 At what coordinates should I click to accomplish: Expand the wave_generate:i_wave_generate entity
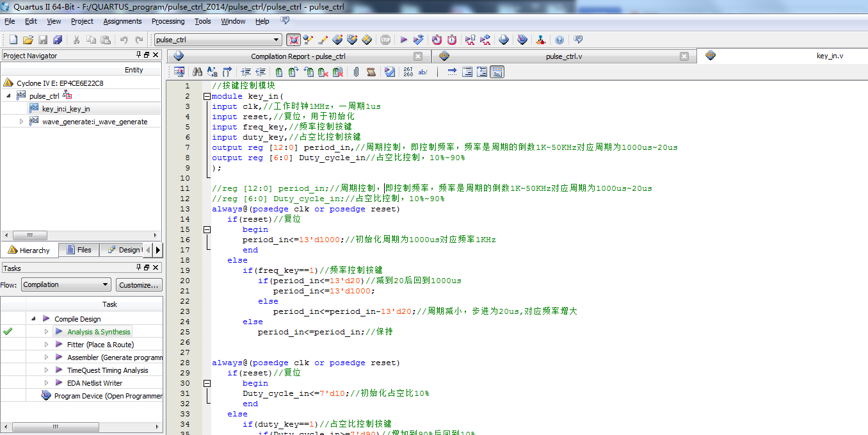[21, 122]
